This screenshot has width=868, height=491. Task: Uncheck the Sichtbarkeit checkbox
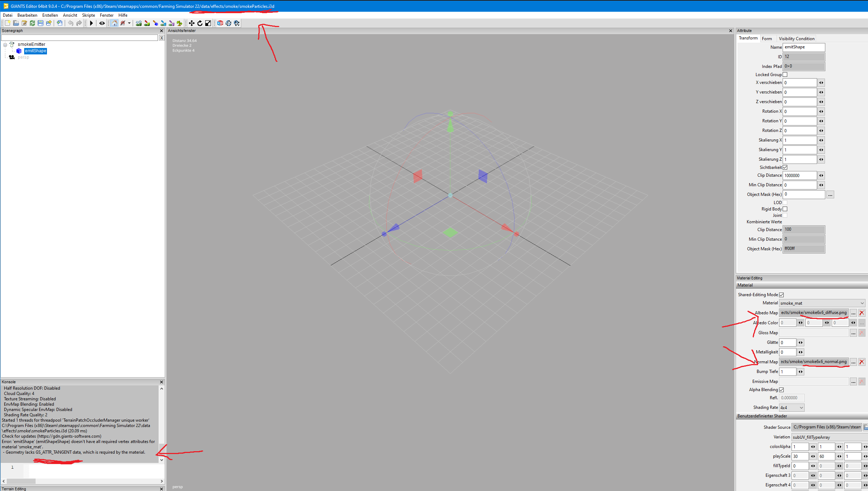(785, 167)
